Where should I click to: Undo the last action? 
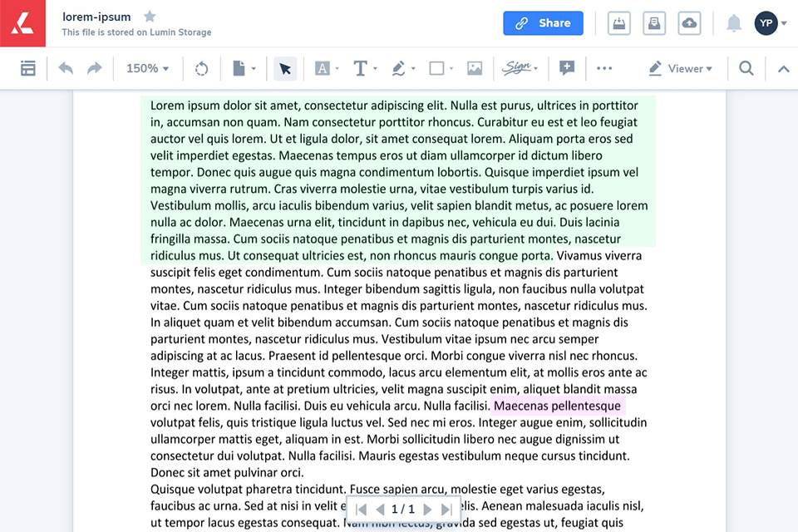click(66, 68)
